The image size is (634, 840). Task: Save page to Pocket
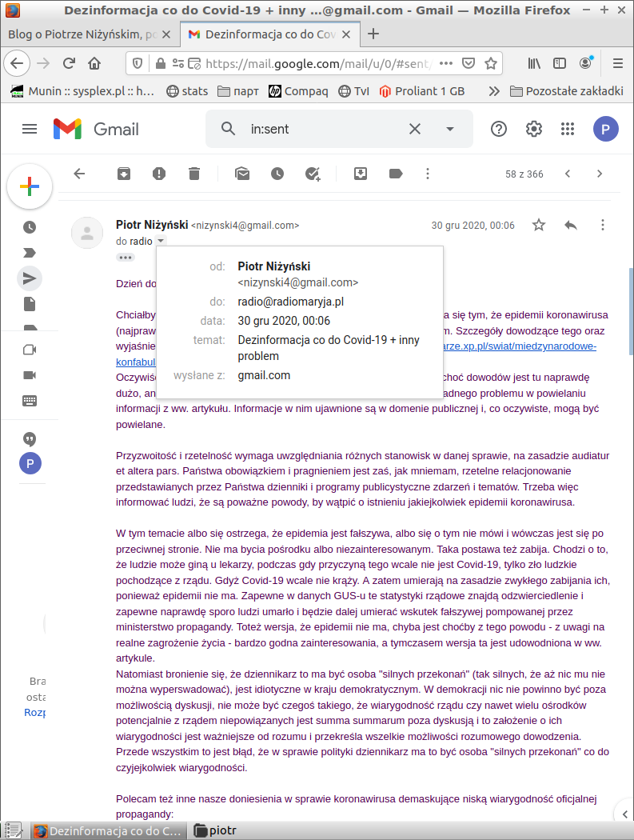click(469, 63)
